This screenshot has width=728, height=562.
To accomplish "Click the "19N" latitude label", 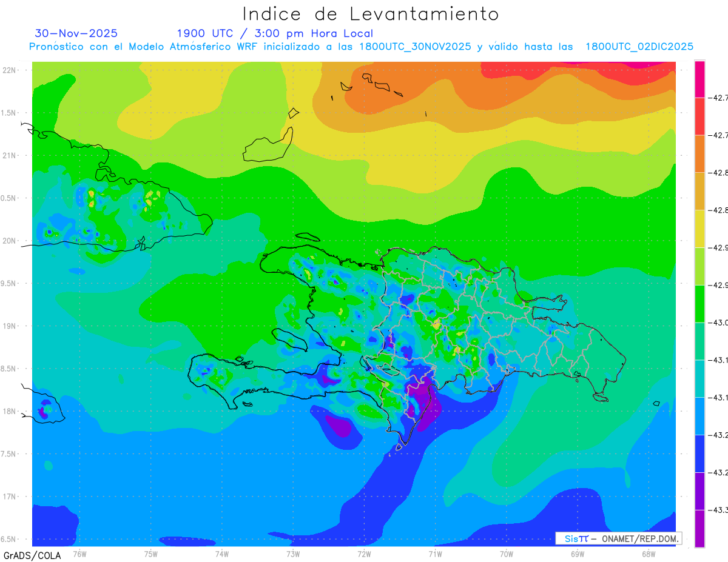I will click(x=10, y=326).
